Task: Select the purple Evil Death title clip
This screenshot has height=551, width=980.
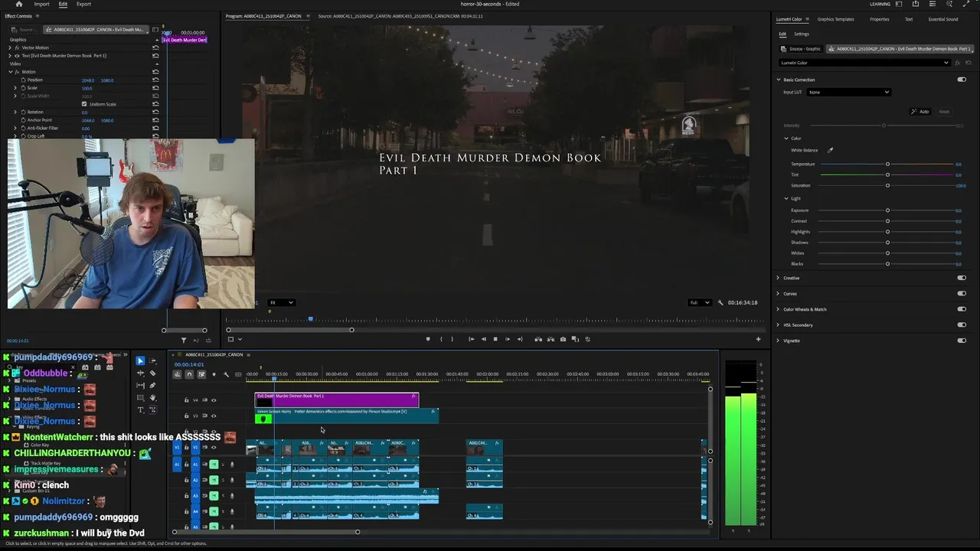Action: [x=337, y=399]
